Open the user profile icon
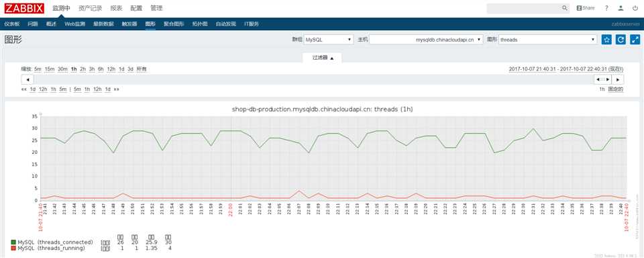This screenshot has height=258, width=644. 621,8
